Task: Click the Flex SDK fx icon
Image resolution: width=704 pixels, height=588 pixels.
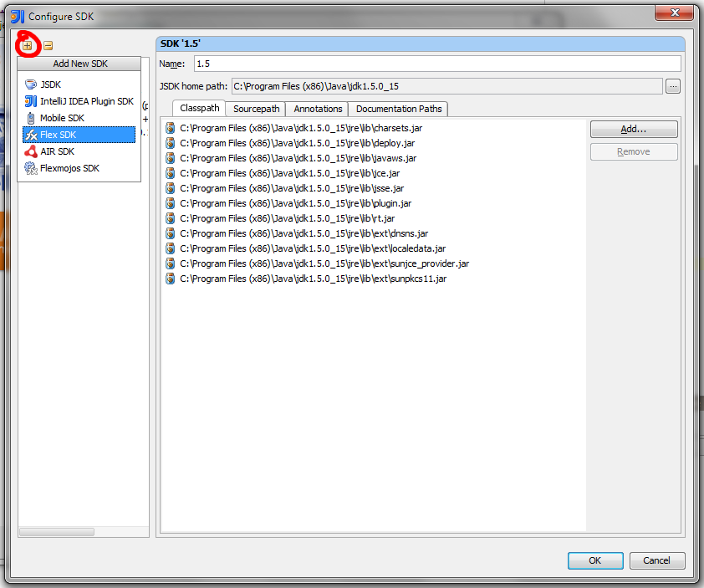Action: [x=31, y=135]
